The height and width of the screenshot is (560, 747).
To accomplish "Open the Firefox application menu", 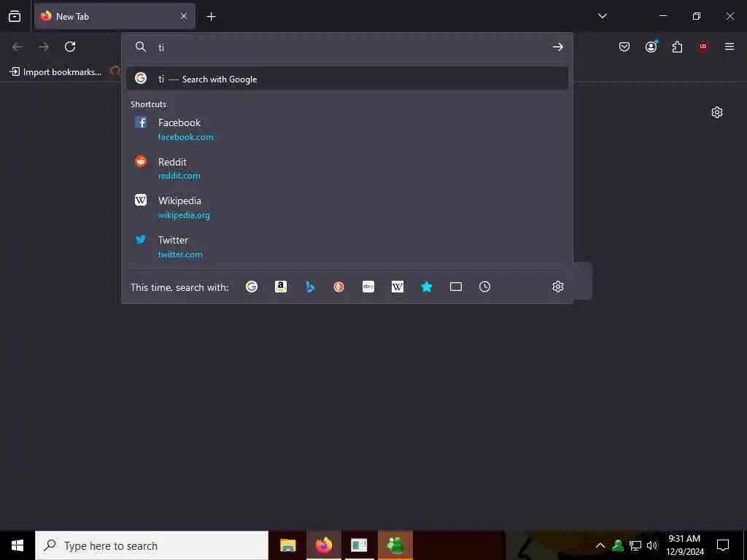I will point(729,47).
